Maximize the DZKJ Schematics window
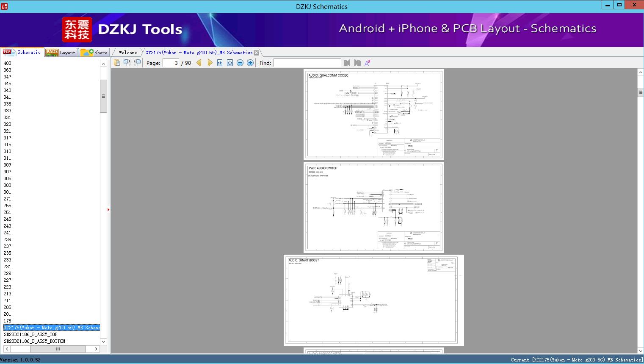The image size is (644, 364). pyautogui.click(x=619, y=5)
